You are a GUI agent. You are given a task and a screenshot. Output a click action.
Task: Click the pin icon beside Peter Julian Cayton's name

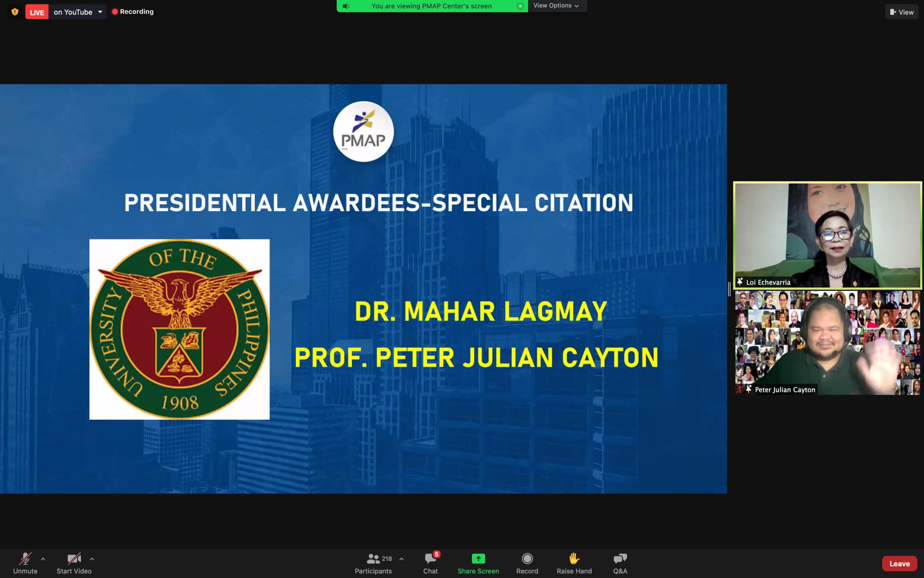pyautogui.click(x=748, y=389)
